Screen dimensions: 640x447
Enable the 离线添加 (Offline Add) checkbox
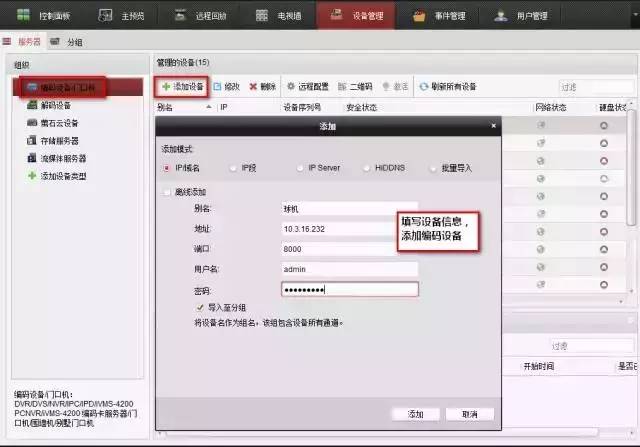(x=167, y=192)
